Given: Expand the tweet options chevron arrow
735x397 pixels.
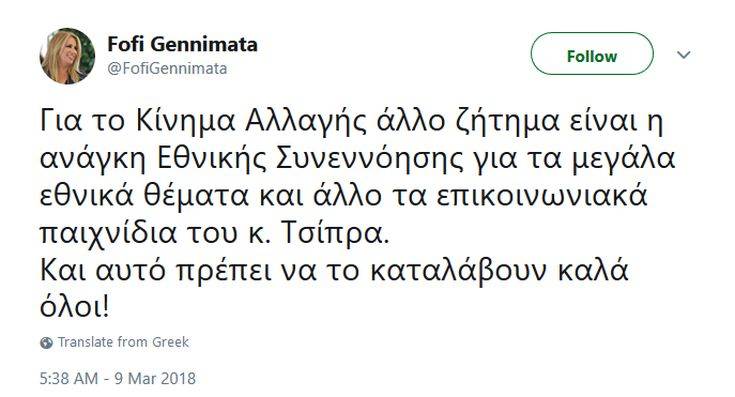Looking at the screenshot, I should coord(684,55).
